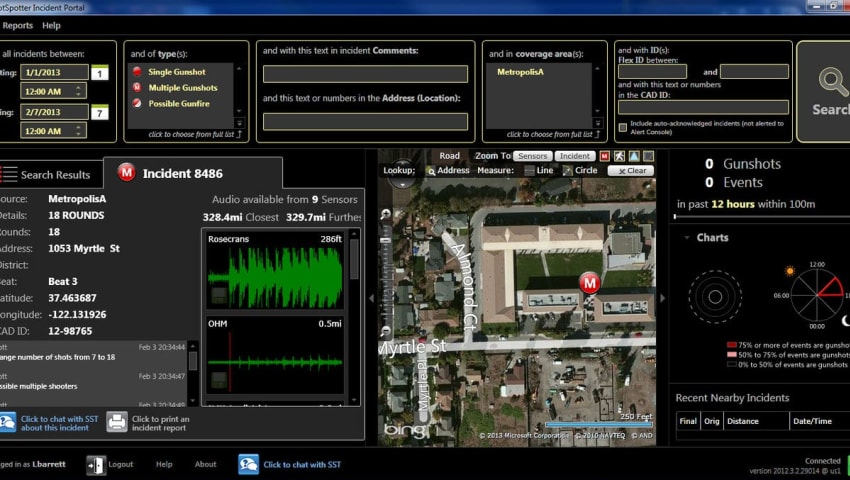
Task: Click the bottom bar chat with SST icon
Action: pyautogui.click(x=248, y=464)
